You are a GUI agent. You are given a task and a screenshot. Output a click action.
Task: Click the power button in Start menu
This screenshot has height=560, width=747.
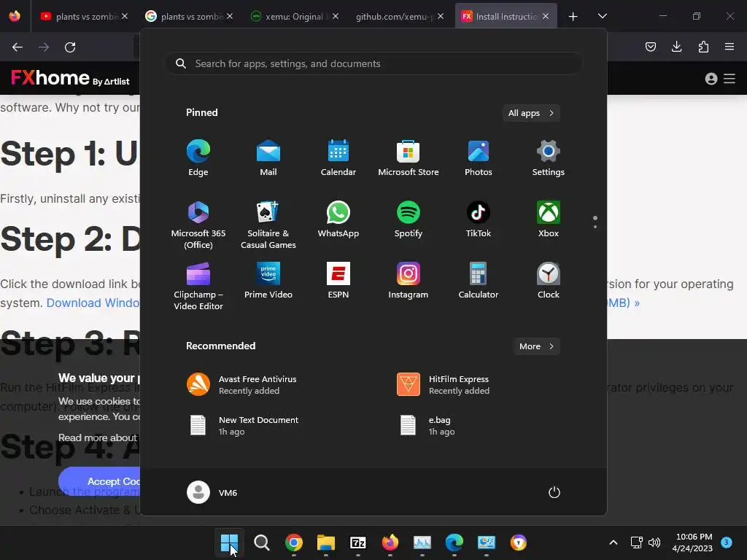(x=554, y=492)
